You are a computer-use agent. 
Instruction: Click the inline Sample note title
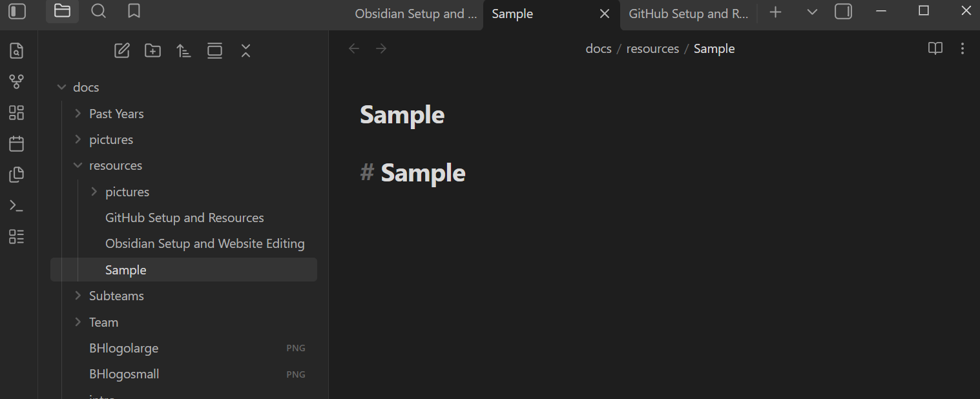point(402,115)
